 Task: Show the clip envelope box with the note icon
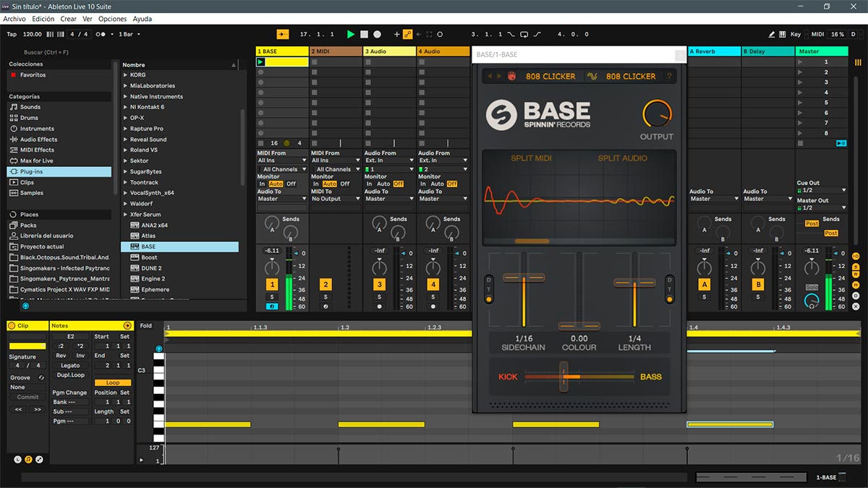point(28,459)
